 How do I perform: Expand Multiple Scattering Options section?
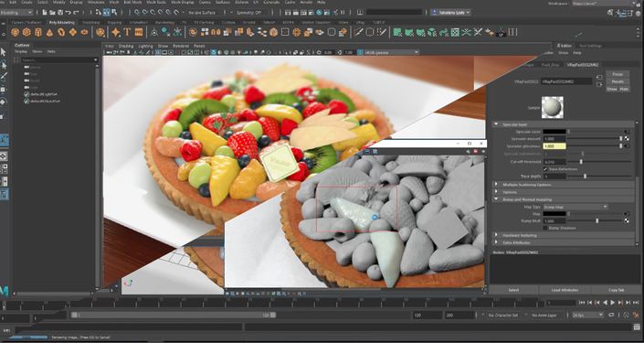click(x=496, y=185)
